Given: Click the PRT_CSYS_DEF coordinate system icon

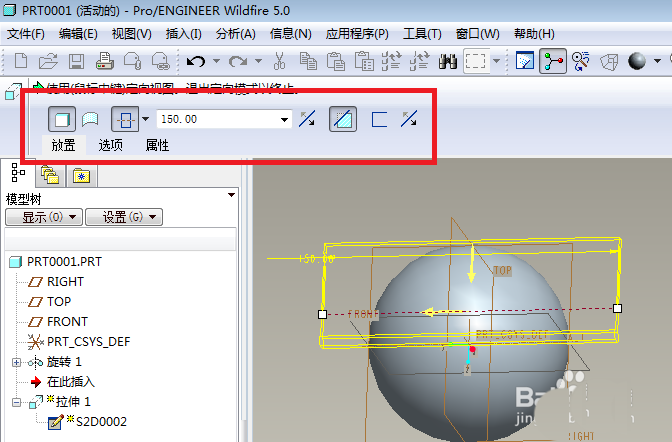Looking at the screenshot, I should [36, 342].
